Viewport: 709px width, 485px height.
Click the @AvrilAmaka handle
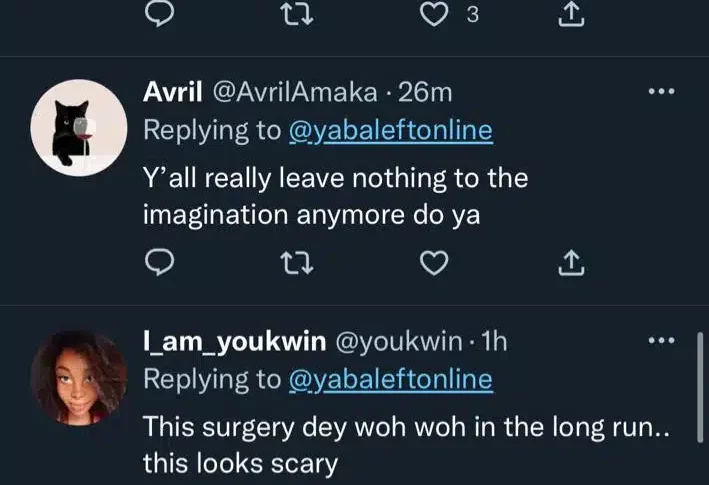[x=293, y=93]
